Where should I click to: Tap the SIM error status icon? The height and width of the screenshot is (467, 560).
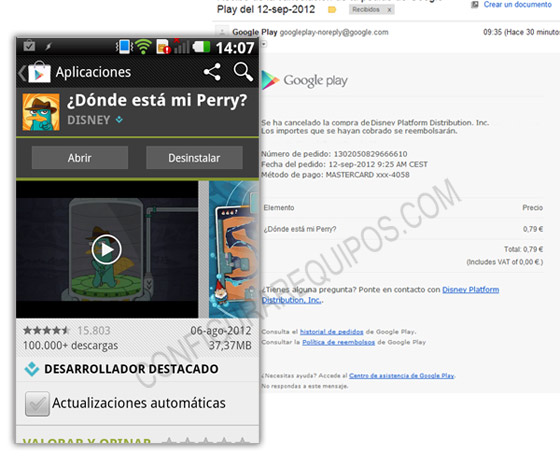[x=164, y=47]
